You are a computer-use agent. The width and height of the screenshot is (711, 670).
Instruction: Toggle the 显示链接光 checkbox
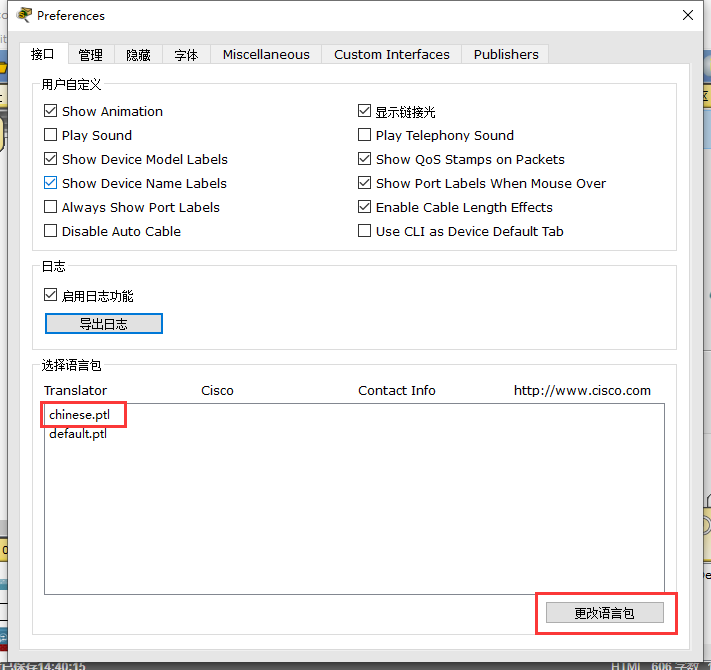coord(364,111)
